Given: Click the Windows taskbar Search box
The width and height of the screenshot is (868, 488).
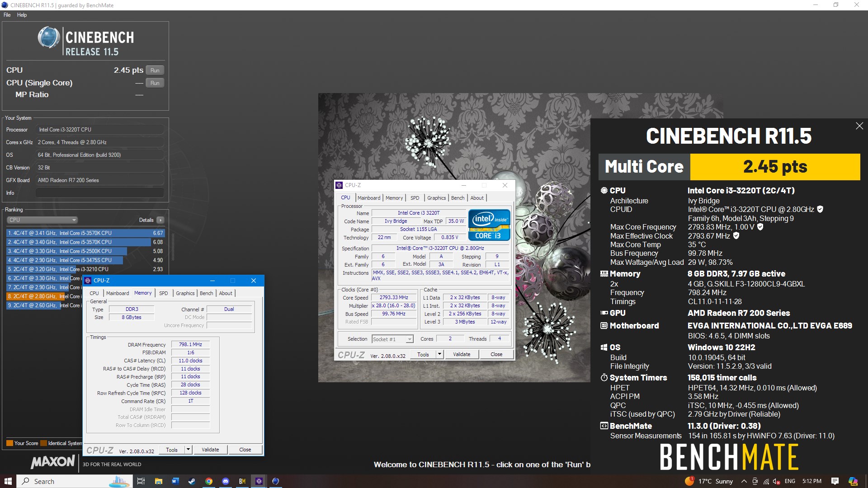Looking at the screenshot, I should pos(75,481).
